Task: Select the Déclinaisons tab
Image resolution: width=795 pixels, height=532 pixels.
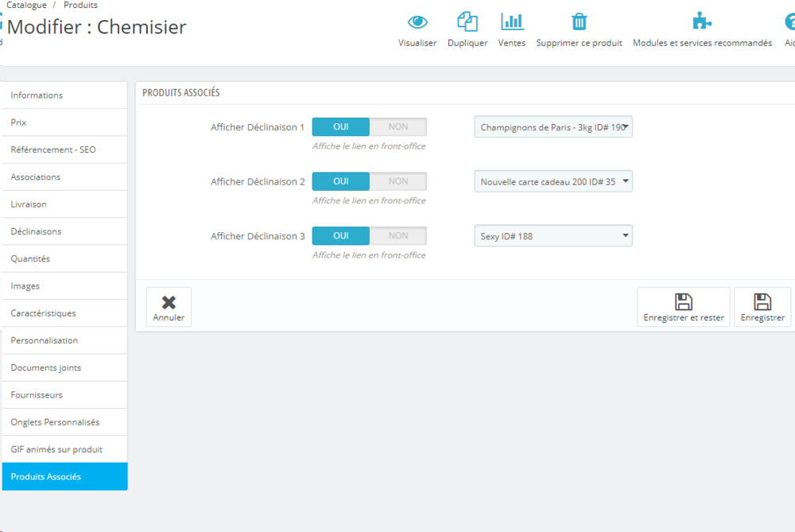Action: (x=65, y=231)
